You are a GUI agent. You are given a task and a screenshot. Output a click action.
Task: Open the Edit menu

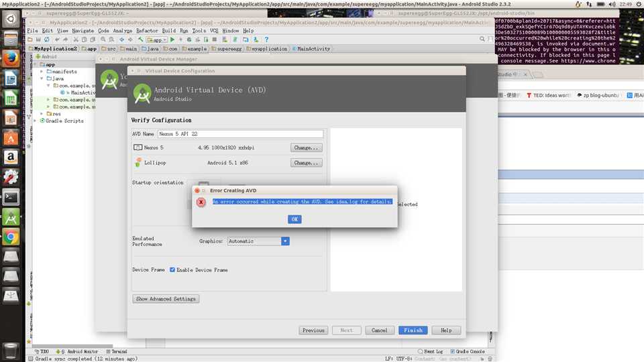pyautogui.click(x=47, y=31)
